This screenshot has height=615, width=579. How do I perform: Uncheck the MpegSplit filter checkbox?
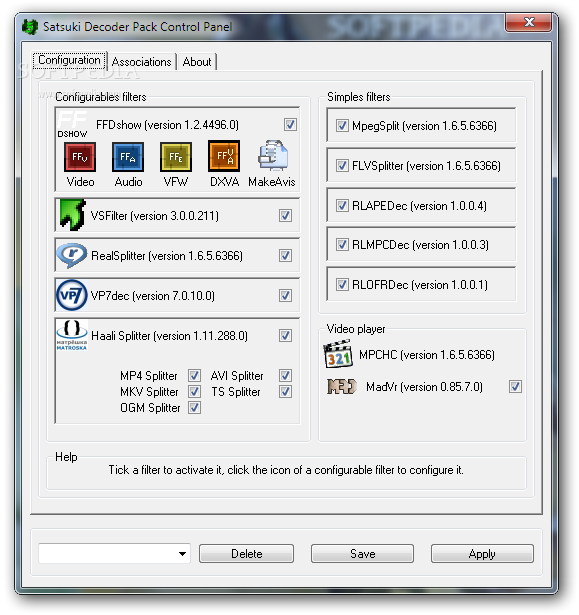[342, 126]
